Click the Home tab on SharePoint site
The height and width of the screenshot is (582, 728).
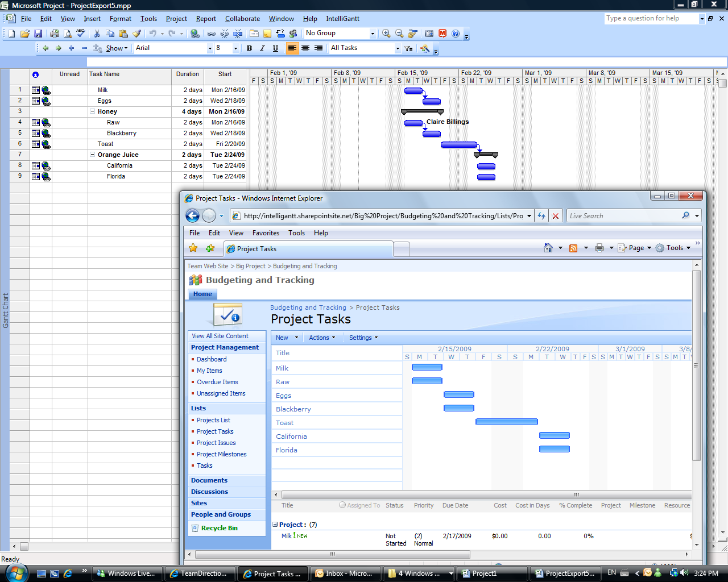202,294
